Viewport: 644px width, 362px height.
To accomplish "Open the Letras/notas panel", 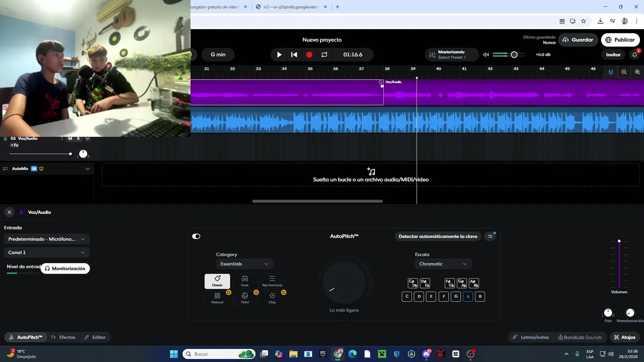I will point(531,337).
